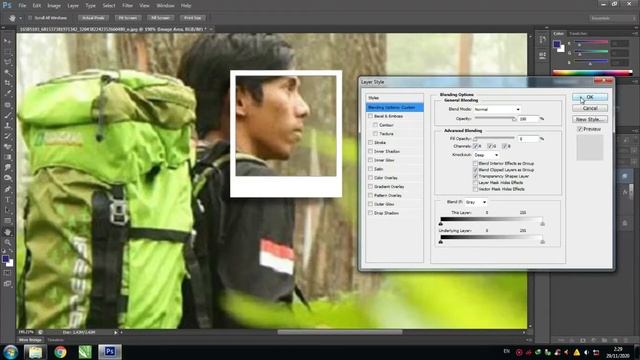Open the Blend Mode dropdown
This screenshot has height=360, width=640.
(x=497, y=109)
